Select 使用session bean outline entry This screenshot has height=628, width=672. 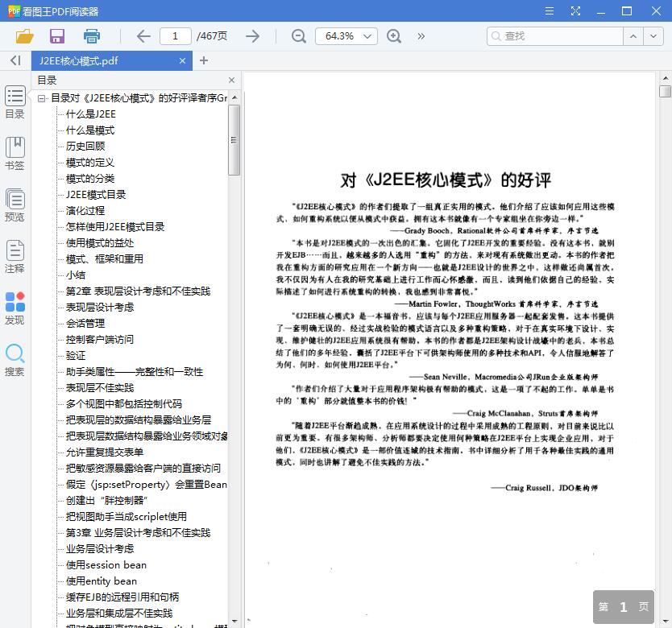106,565
